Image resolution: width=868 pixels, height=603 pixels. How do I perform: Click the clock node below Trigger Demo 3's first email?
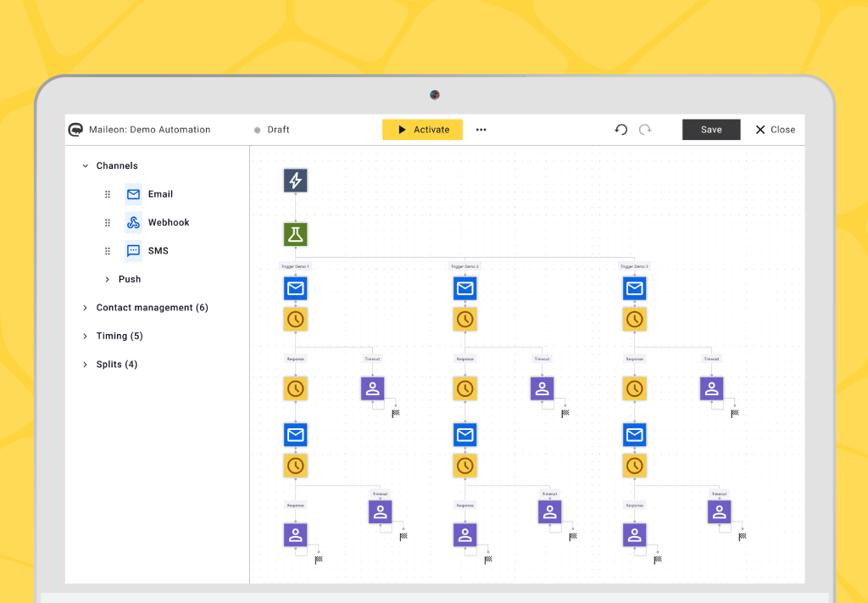634,320
